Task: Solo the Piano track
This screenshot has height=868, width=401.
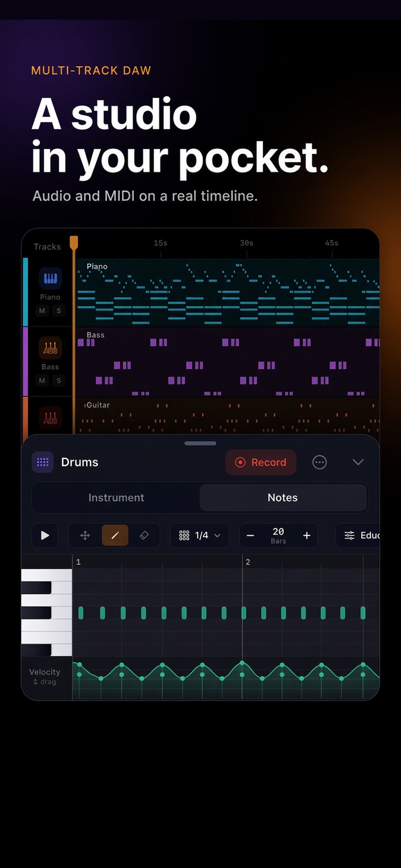Action: point(59,311)
